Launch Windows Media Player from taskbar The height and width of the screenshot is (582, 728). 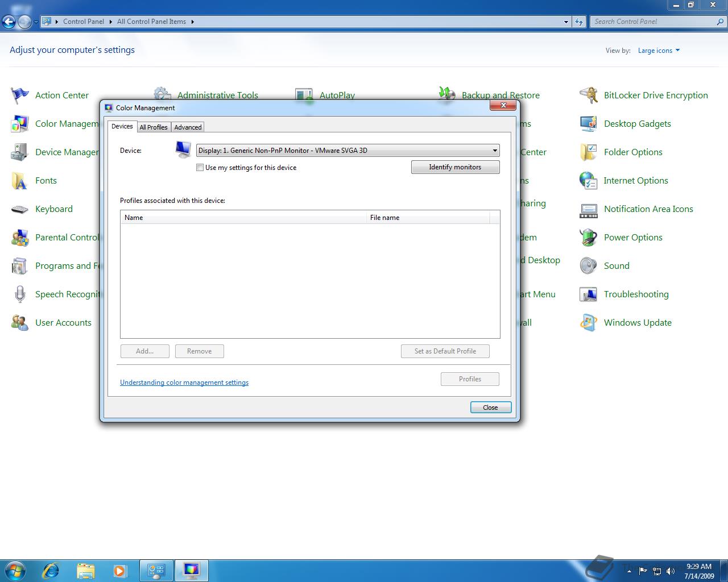tap(120, 570)
